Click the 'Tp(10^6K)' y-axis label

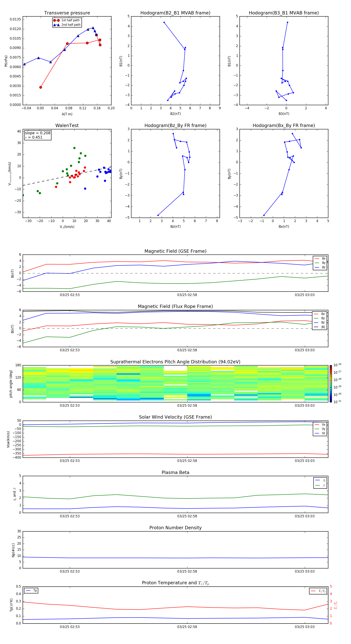(x=11, y=605)
